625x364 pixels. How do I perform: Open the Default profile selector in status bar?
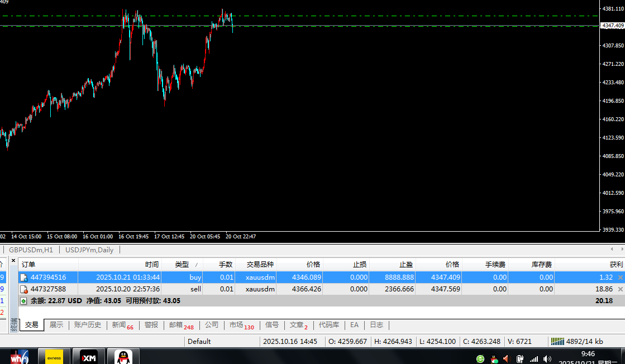[199, 341]
